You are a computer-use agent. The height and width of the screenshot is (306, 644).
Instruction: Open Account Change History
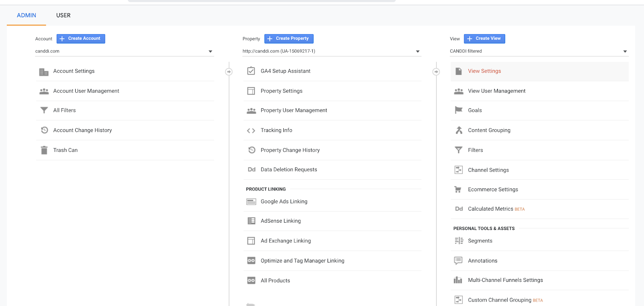click(83, 130)
